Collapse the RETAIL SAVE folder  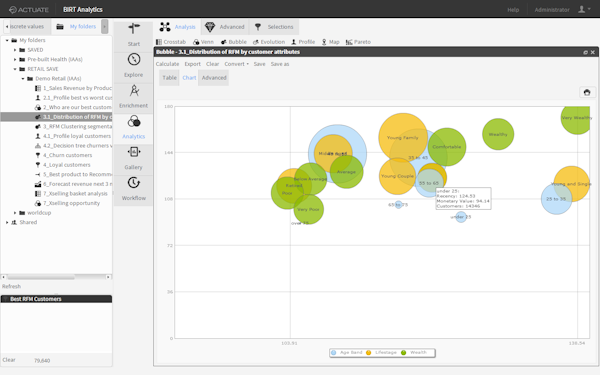[x=15, y=69]
